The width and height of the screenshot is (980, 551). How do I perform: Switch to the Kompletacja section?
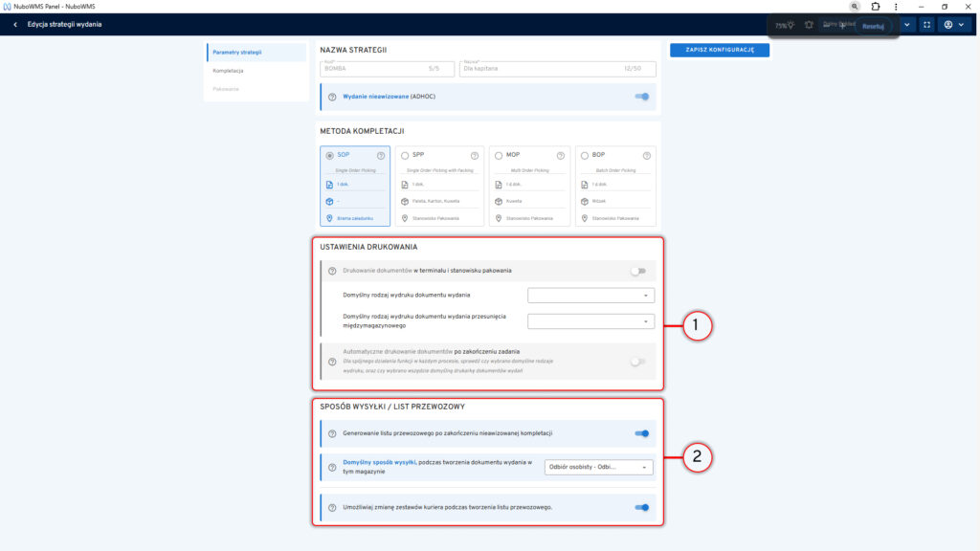[229, 71]
